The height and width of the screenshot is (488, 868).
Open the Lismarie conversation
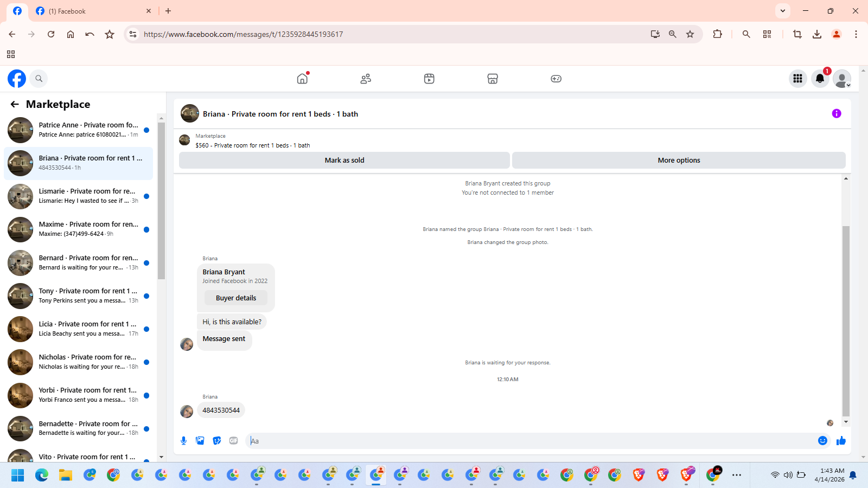[x=79, y=196]
